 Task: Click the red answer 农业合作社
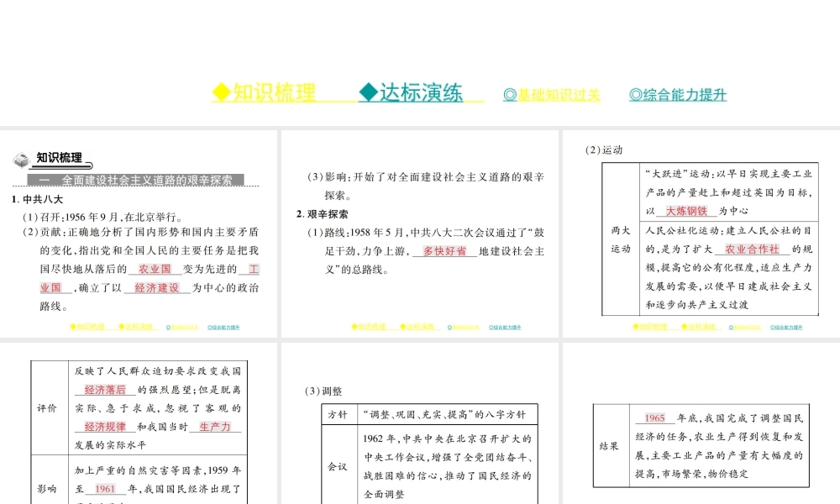(x=752, y=249)
